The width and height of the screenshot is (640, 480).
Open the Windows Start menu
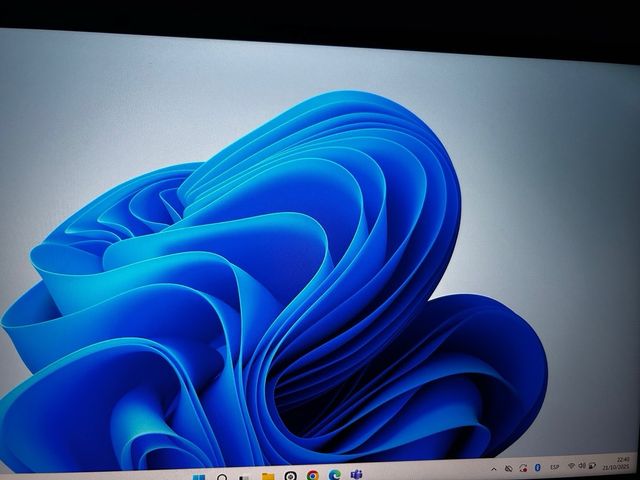coord(199,476)
